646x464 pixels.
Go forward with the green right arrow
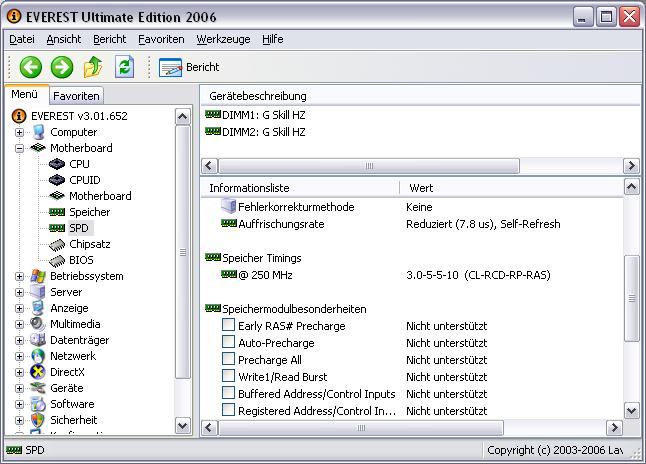(62, 67)
